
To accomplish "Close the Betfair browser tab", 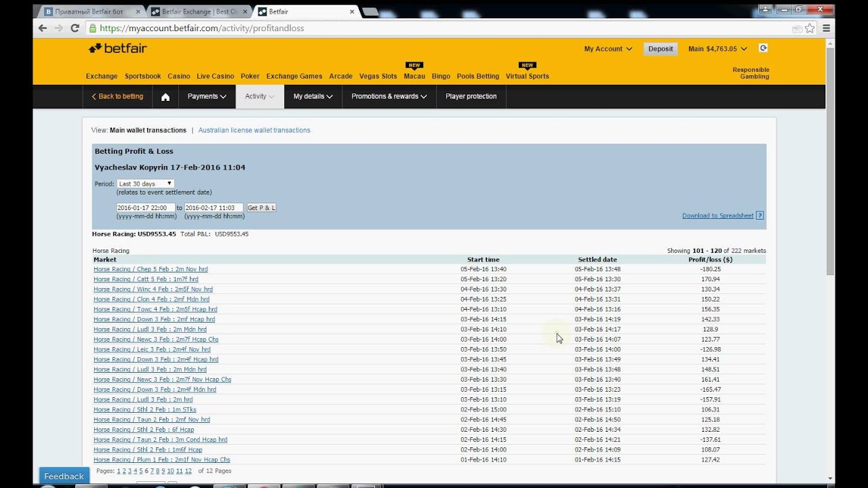I will 352,12.
